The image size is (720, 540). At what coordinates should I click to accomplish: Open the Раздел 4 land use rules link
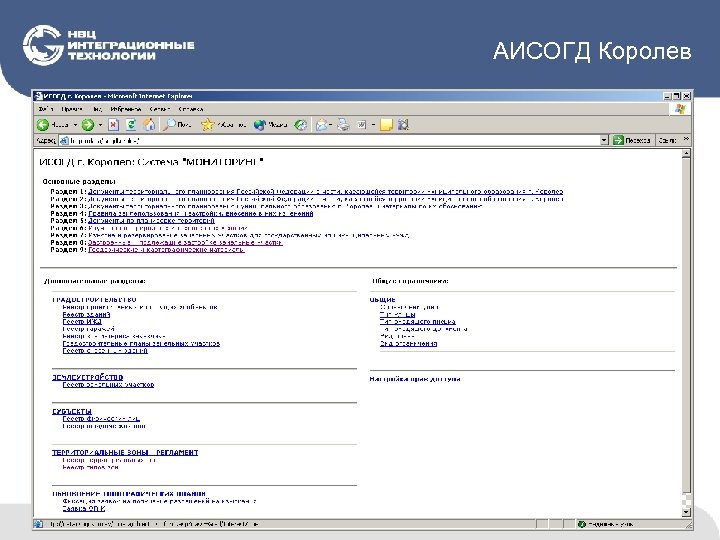coord(201,214)
